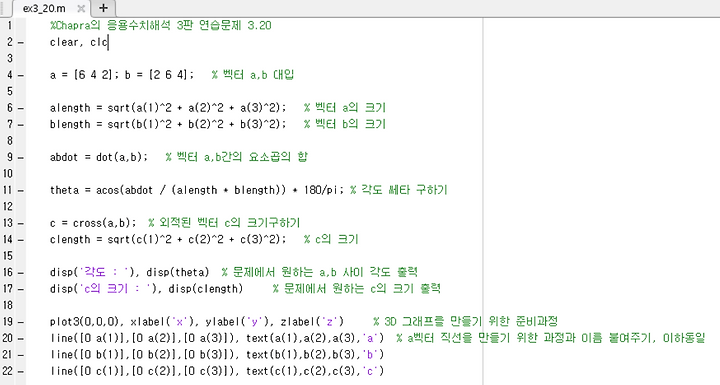720x385 pixels.
Task: Set breakpoint dash on line 4
Action: pos(21,75)
